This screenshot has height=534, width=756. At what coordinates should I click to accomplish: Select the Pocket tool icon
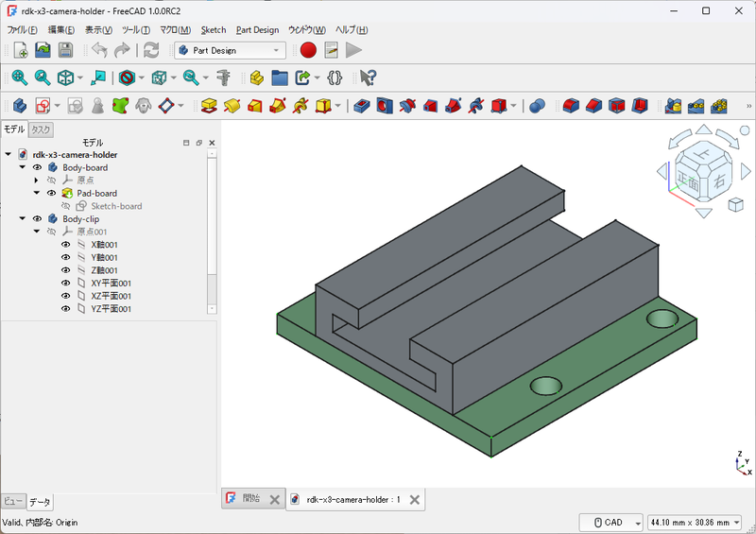coord(362,105)
